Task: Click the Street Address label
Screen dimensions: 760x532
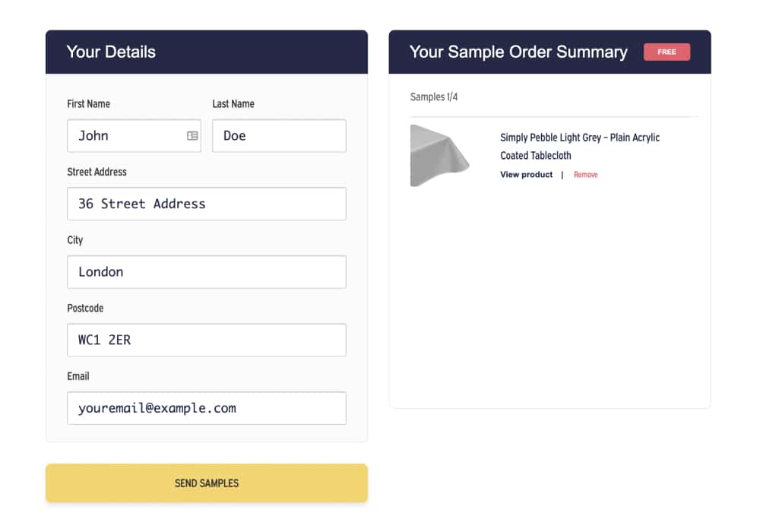Action: coord(97,172)
